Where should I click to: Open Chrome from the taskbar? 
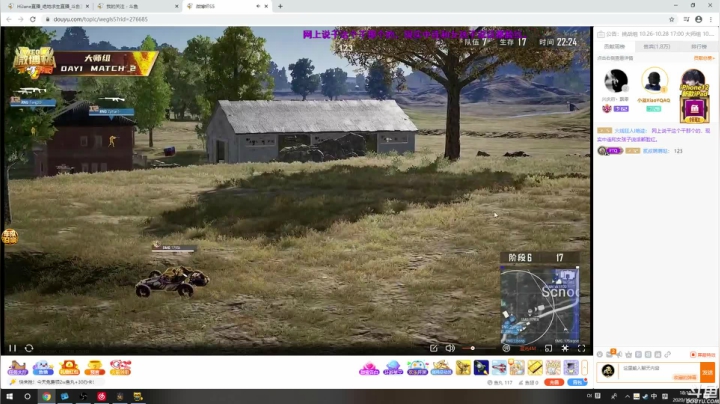point(46,397)
